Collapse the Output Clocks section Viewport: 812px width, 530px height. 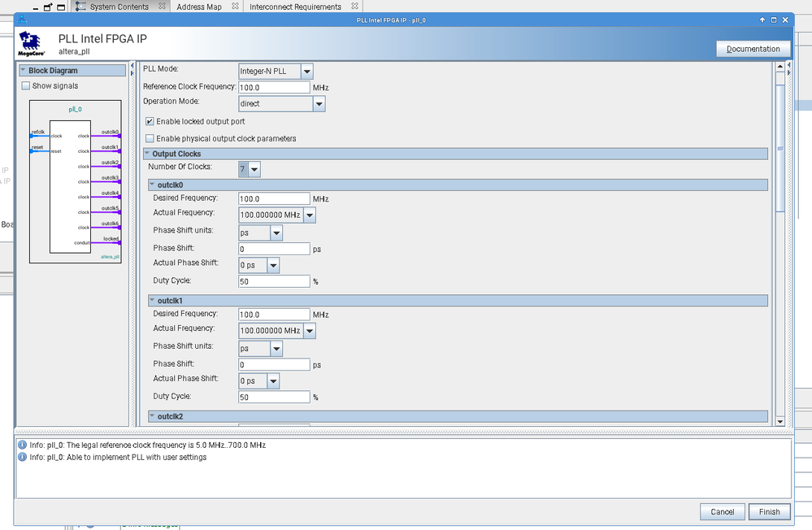(x=147, y=154)
